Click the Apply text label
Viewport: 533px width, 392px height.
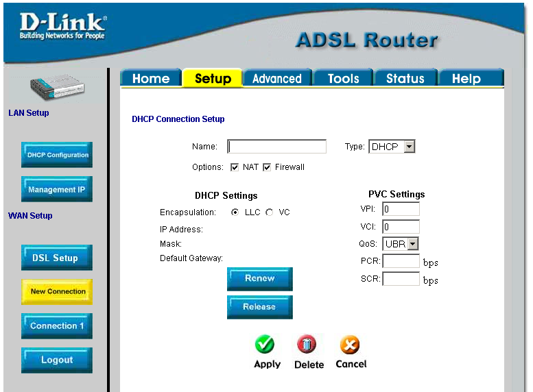point(267,364)
